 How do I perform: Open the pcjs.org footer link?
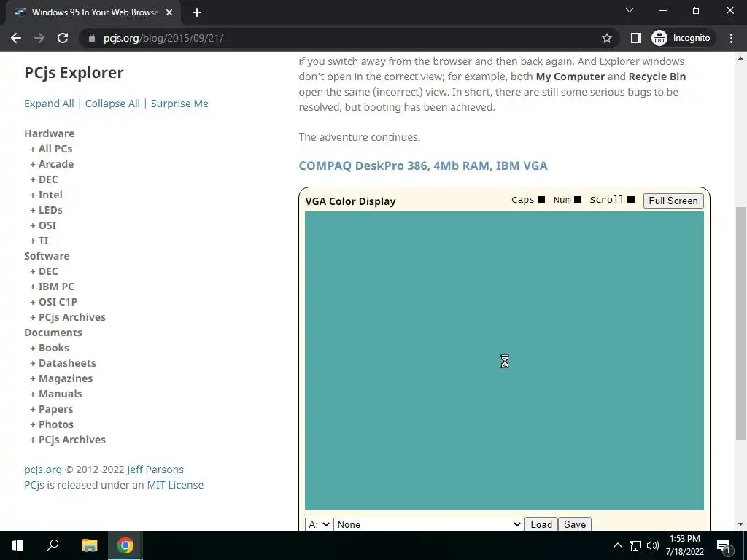pos(43,470)
